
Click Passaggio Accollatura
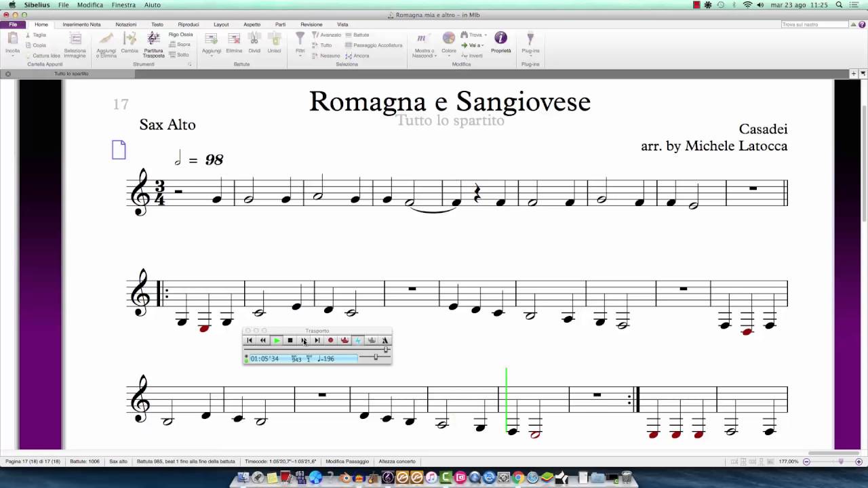click(374, 45)
